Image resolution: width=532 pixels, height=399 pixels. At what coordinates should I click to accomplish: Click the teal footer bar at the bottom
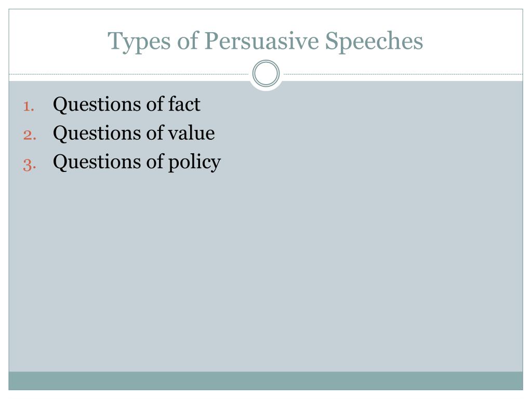coord(265,381)
